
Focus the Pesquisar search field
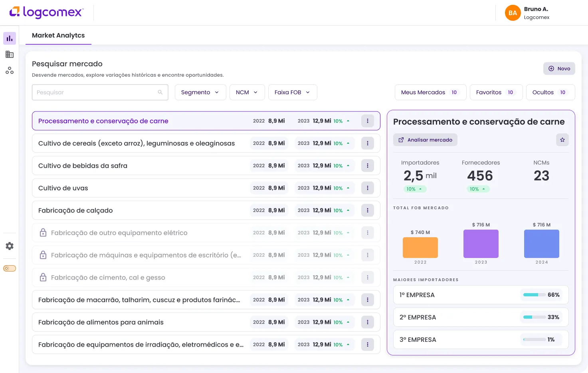[100, 92]
